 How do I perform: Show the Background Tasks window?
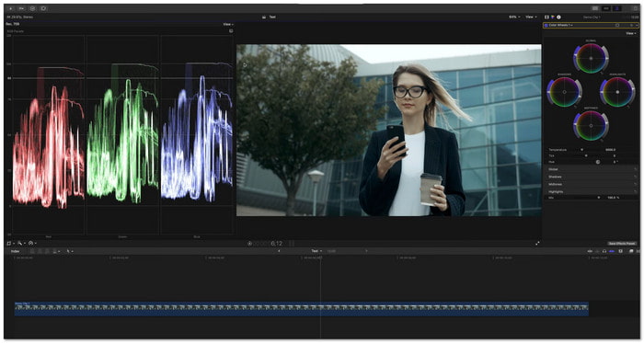32,8
